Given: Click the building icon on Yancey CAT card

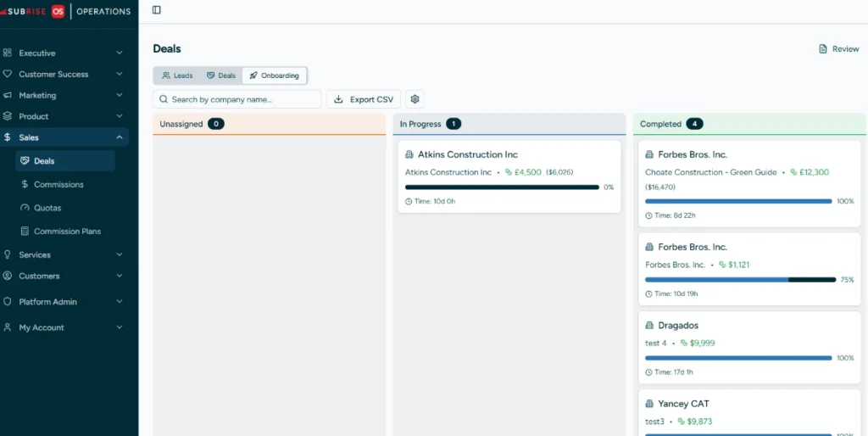Looking at the screenshot, I should [x=649, y=404].
